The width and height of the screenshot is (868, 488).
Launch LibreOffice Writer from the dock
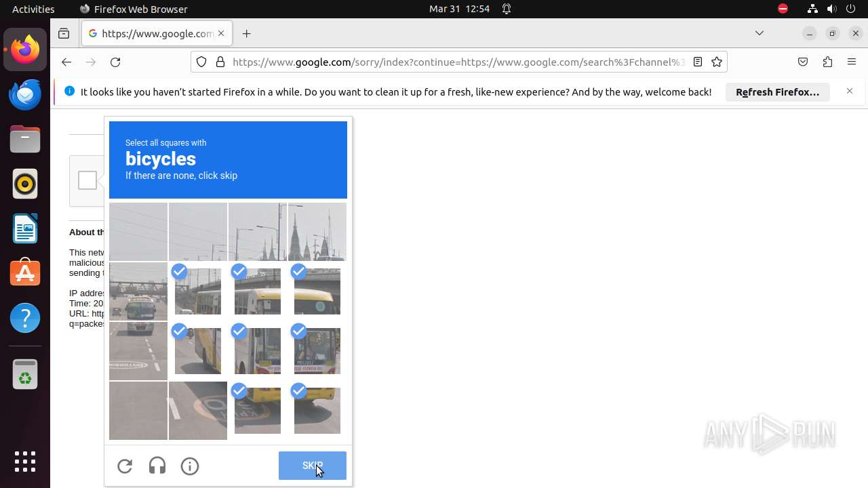(x=25, y=228)
